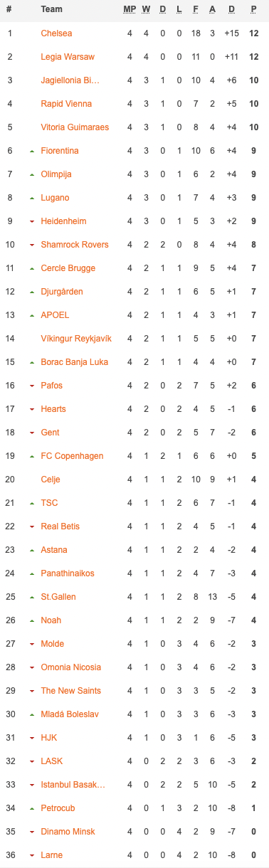Click the red down arrow next to Larne
269x868 pixels.
click(x=31, y=855)
